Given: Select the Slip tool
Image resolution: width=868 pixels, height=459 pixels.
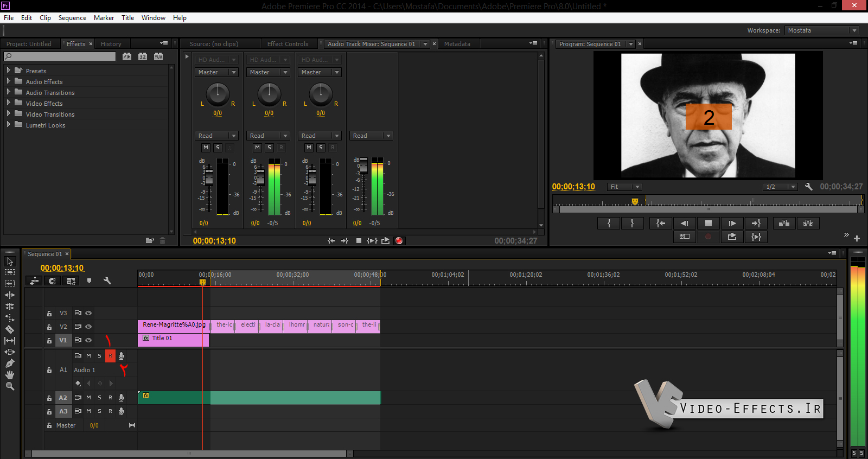Looking at the screenshot, I should pyautogui.click(x=10, y=341).
